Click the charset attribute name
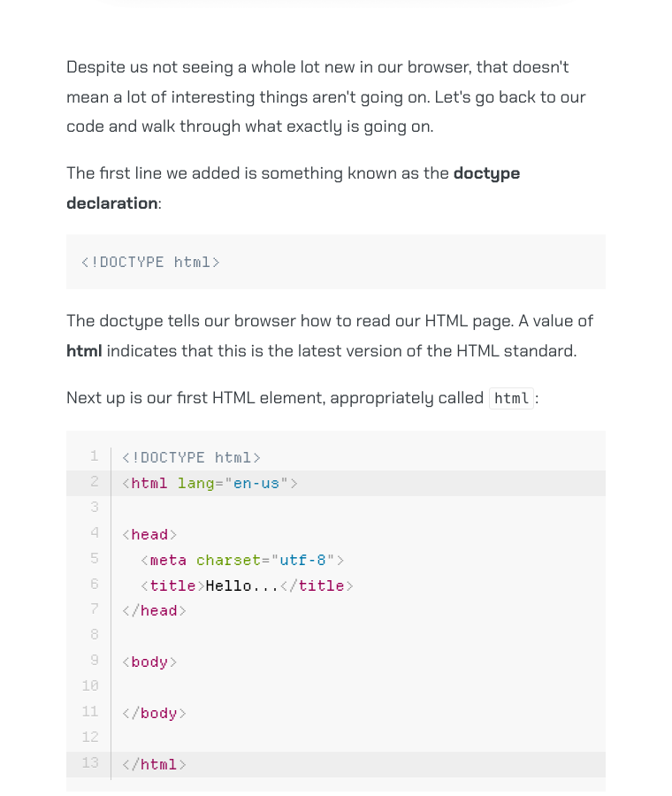Viewport: 672px width, 796px height. pyautogui.click(x=228, y=560)
